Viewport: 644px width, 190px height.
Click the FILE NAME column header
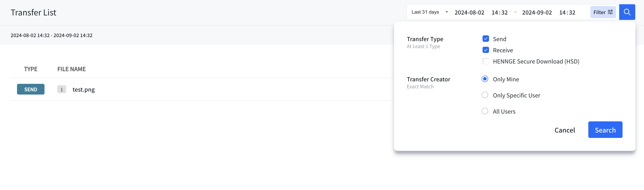click(72, 69)
